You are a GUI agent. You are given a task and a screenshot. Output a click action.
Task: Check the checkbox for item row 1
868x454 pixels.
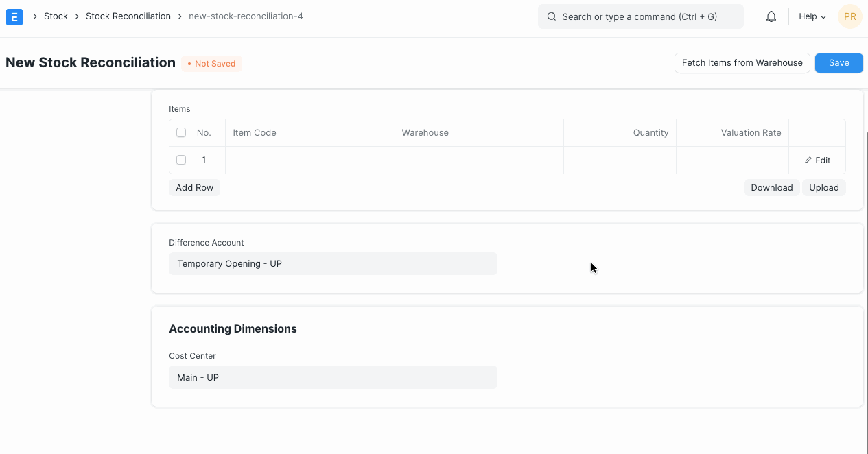pyautogui.click(x=180, y=160)
